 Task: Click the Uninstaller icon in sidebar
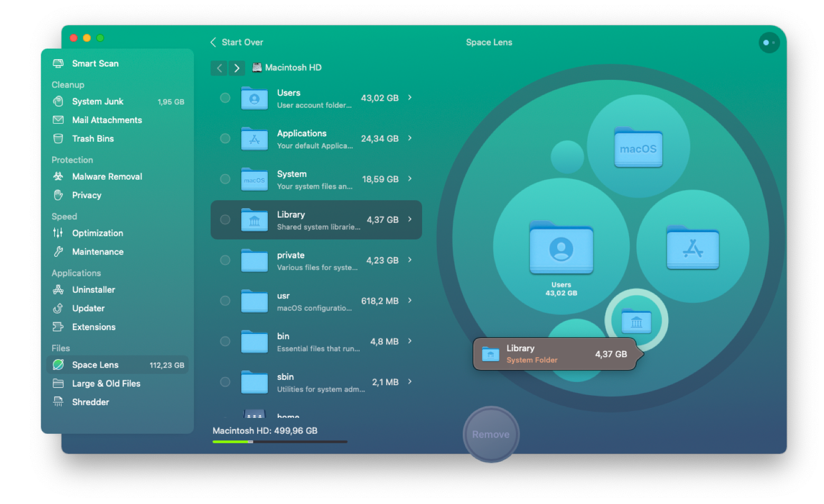[58, 290]
